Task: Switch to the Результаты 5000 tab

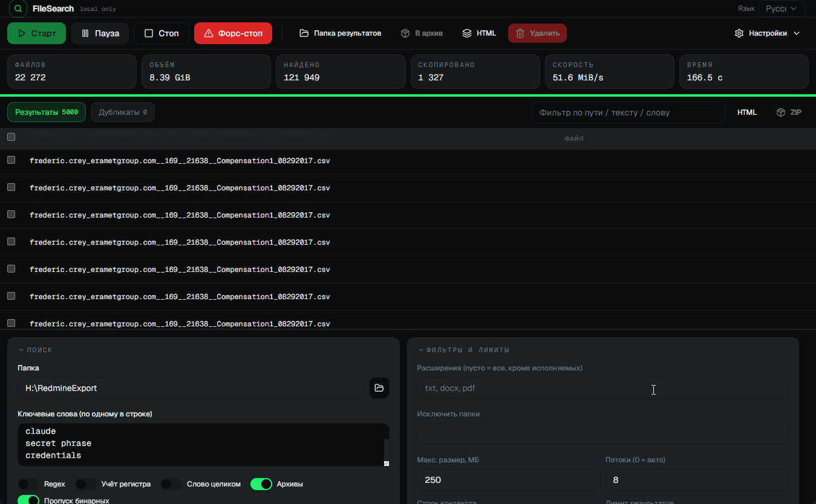Action: [x=47, y=112]
